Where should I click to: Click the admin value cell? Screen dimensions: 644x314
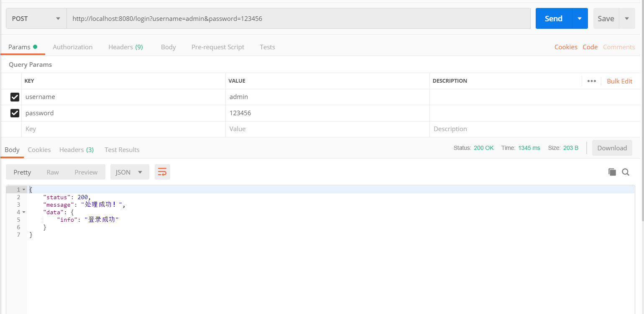point(327,97)
